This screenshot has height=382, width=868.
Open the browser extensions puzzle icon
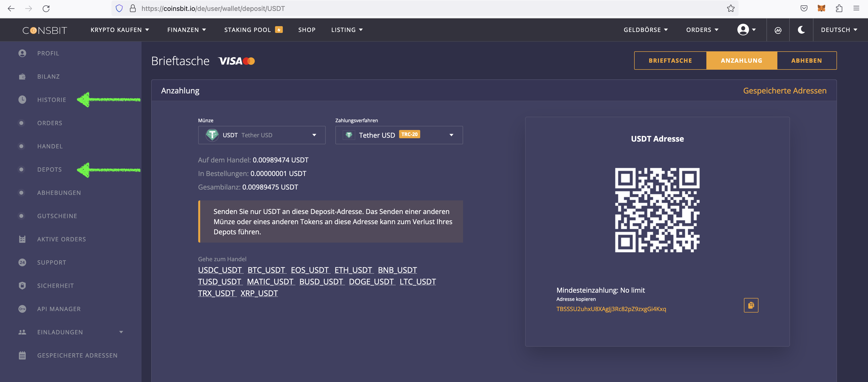pyautogui.click(x=839, y=8)
